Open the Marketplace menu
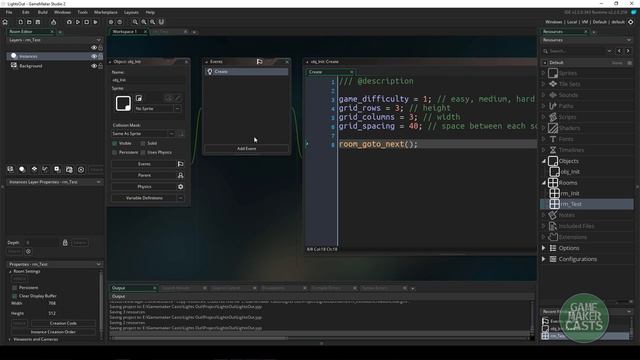 106,12
